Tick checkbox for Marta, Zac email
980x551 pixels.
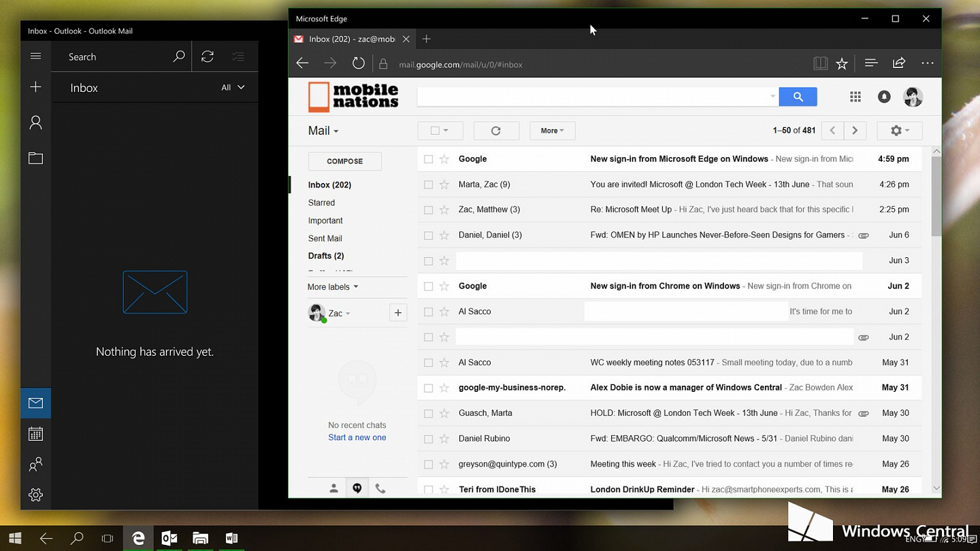[428, 184]
